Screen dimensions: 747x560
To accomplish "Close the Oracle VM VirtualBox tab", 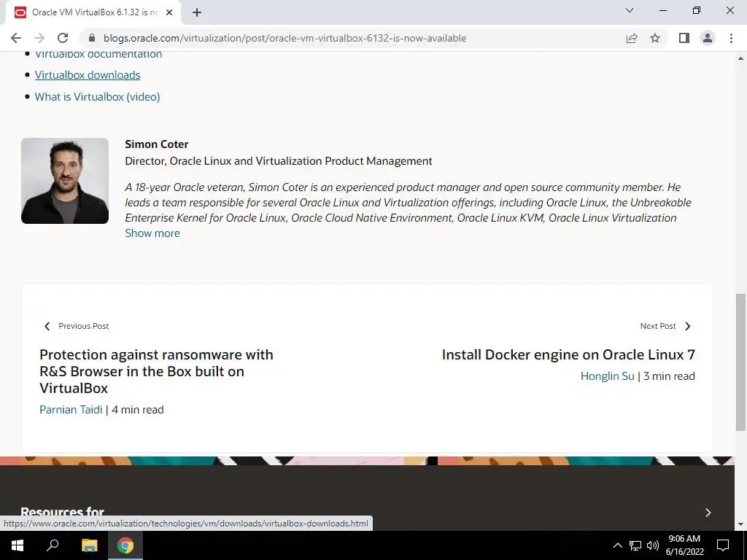I will [169, 12].
